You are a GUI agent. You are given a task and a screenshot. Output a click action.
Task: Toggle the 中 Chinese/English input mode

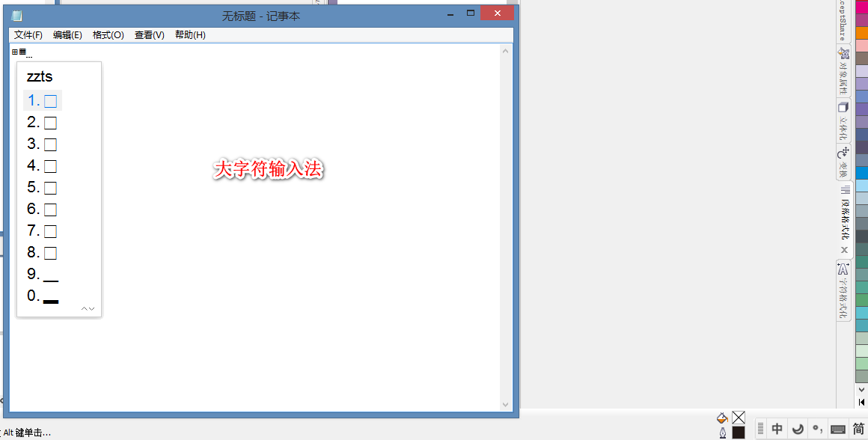pos(777,429)
